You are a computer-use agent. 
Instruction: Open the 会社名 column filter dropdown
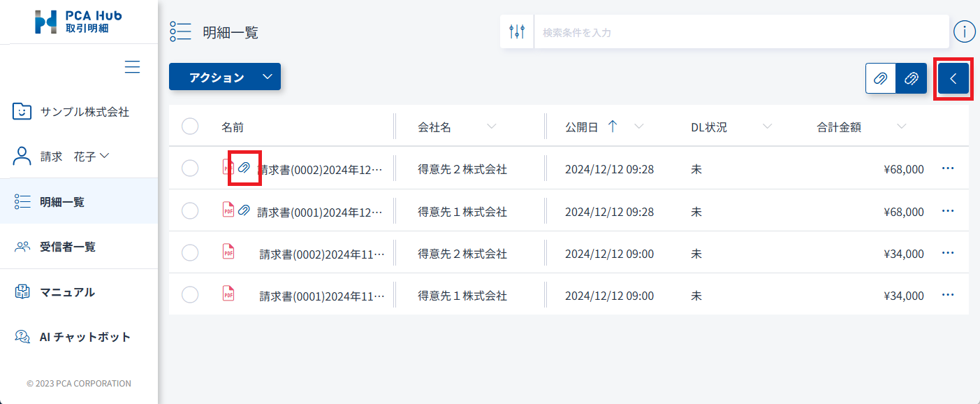coord(492,127)
